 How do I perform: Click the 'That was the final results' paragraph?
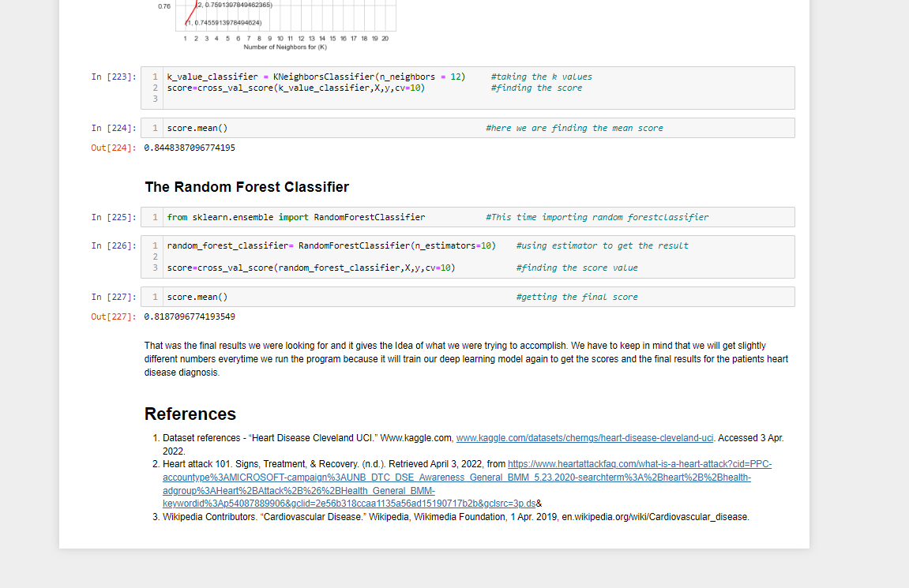(x=466, y=359)
